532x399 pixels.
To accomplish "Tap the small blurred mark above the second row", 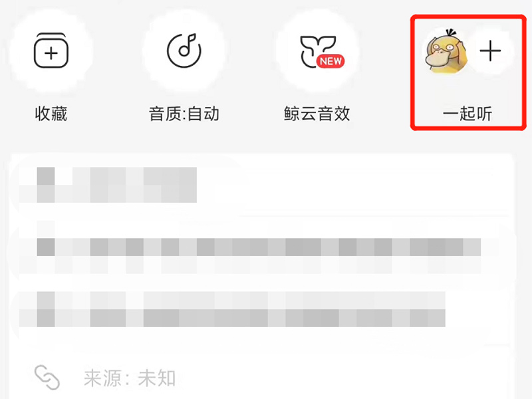I will tap(46, 229).
